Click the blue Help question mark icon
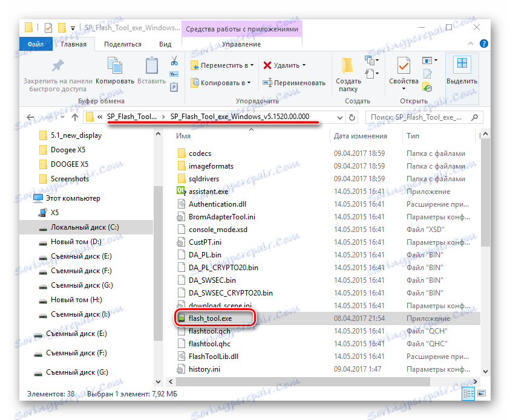 pos(484,44)
